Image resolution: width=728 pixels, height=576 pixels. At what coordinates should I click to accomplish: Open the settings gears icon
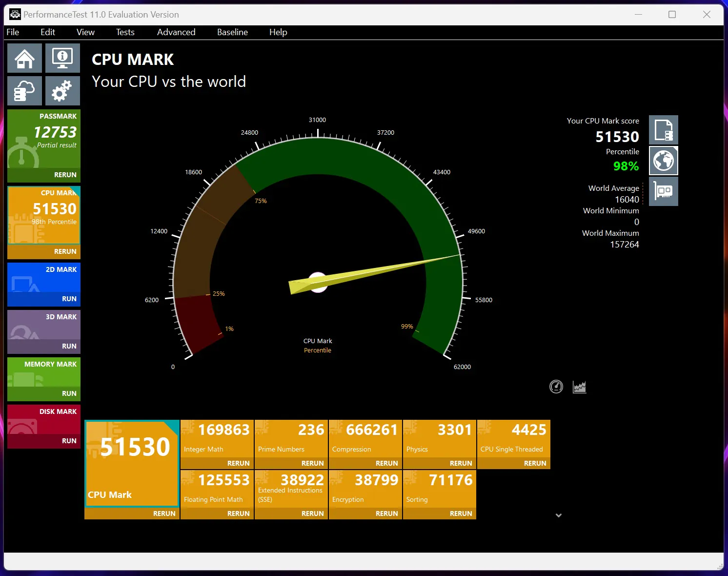[x=62, y=91]
